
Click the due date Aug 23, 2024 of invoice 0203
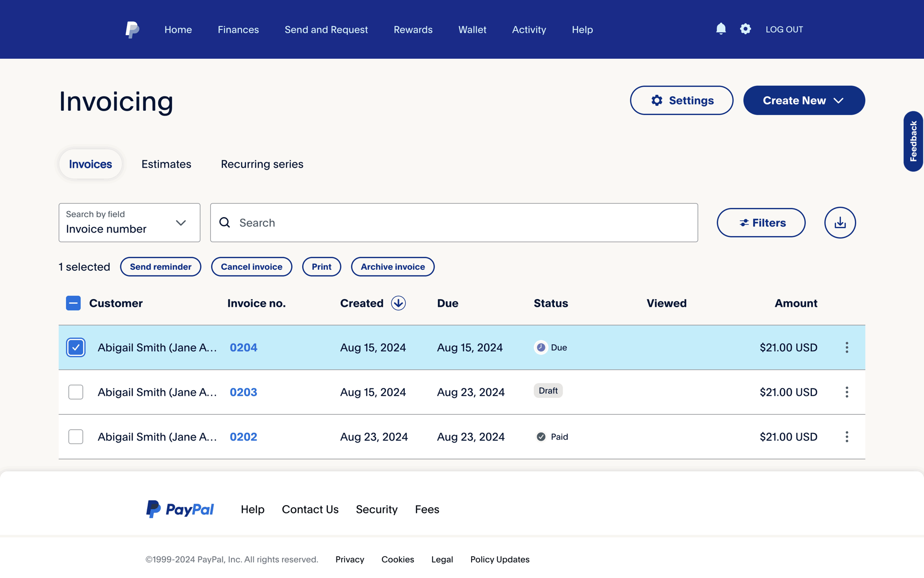471,392
